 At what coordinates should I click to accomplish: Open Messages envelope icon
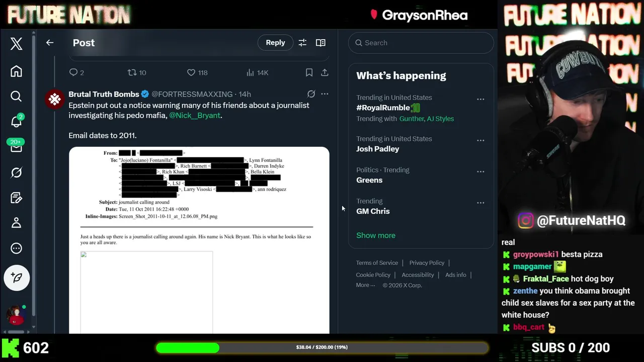click(x=17, y=148)
